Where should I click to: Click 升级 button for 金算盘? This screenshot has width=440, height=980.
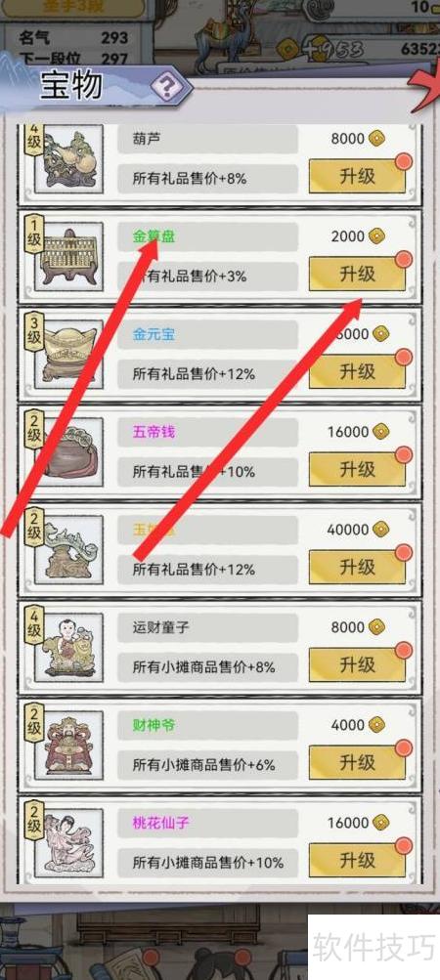tap(358, 274)
